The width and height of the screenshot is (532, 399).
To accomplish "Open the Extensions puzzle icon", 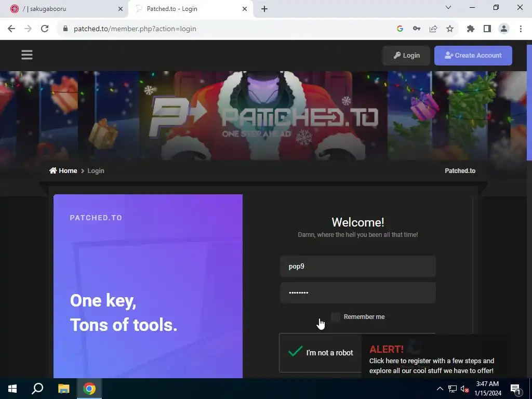I will (x=471, y=29).
